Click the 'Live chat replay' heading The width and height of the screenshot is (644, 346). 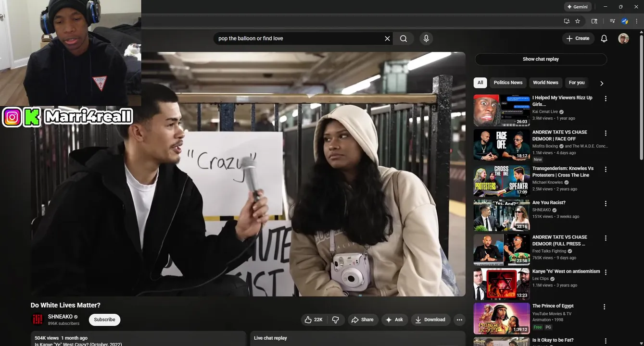270,338
